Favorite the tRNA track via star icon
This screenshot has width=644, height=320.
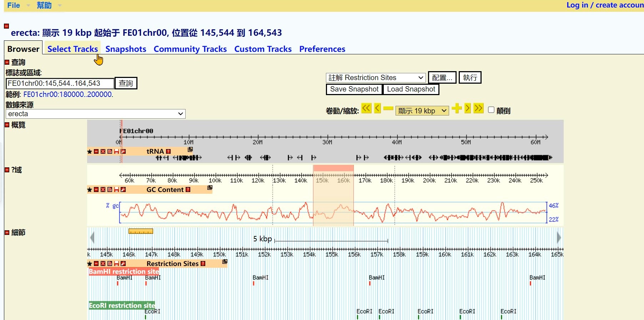tap(90, 152)
